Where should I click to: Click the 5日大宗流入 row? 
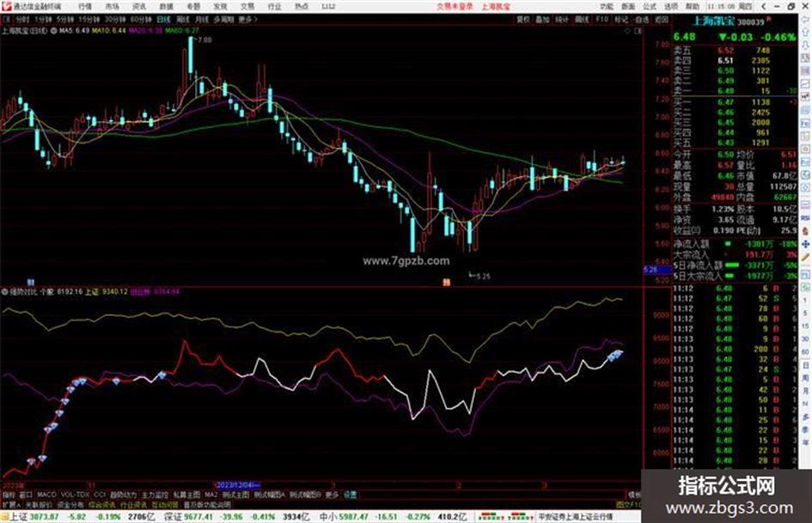point(735,276)
